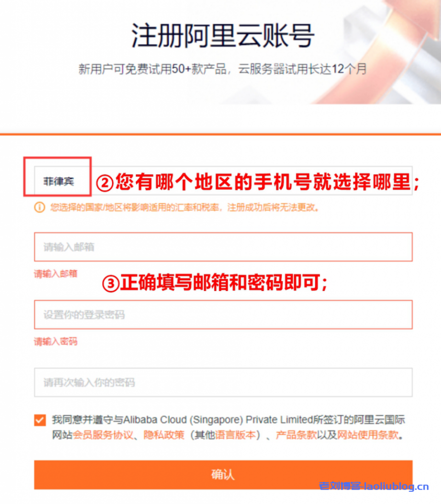Open the 会员服务协议 link

pyautogui.click(x=103, y=435)
